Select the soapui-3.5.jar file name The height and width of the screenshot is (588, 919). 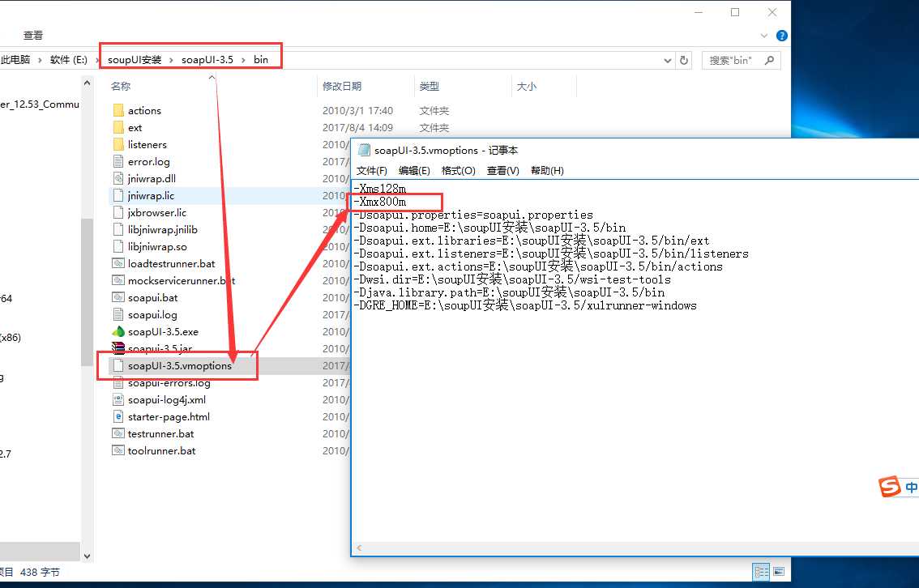tap(160, 348)
